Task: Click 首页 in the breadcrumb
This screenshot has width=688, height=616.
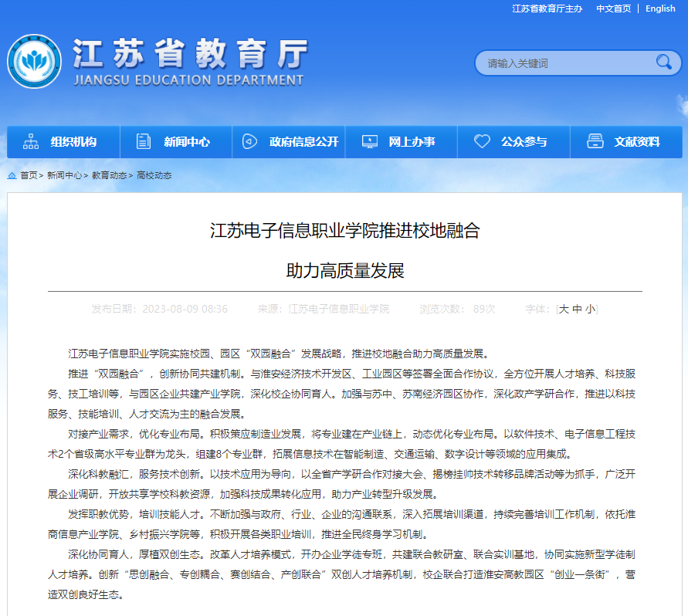Action: 29,175
